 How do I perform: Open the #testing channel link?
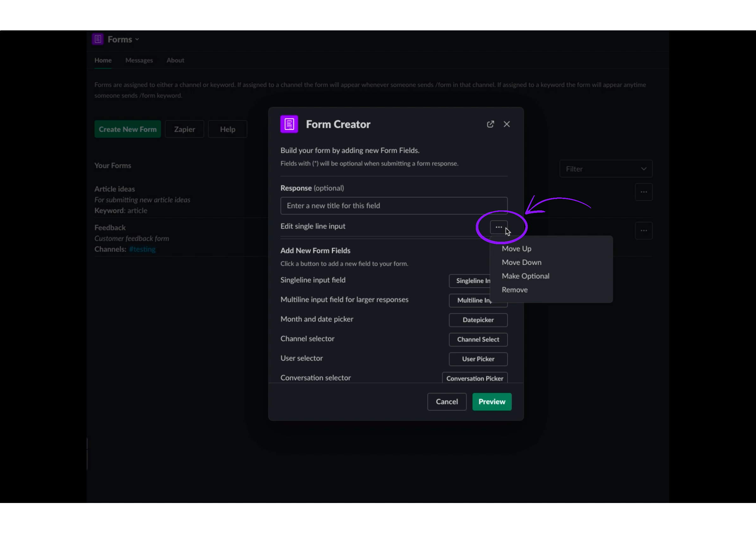click(x=142, y=249)
